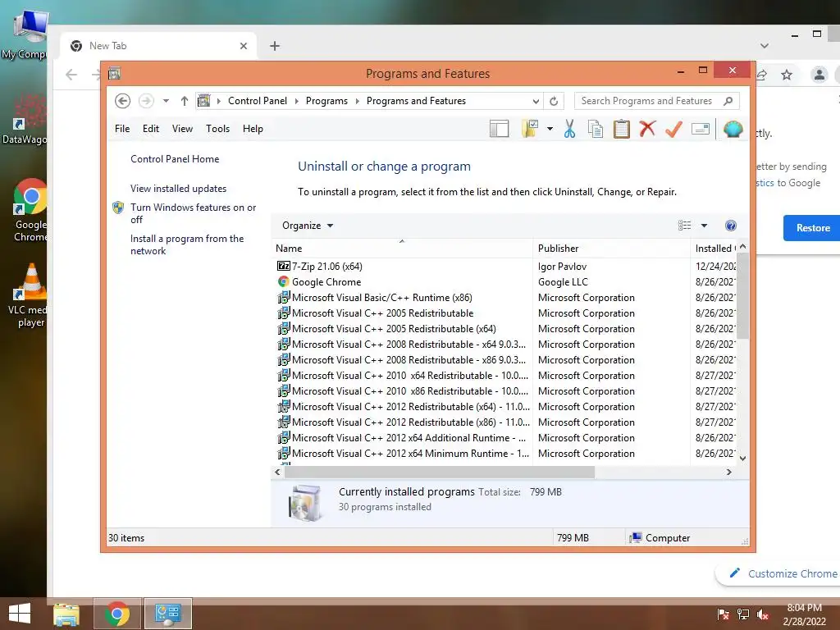Image resolution: width=840 pixels, height=630 pixels.
Task: Open the view options dropdown arrow
Action: pyautogui.click(x=704, y=226)
